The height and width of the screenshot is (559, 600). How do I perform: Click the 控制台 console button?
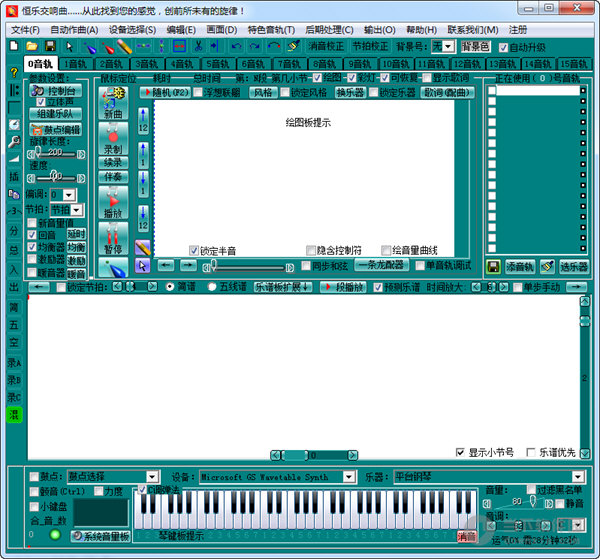coord(55,91)
